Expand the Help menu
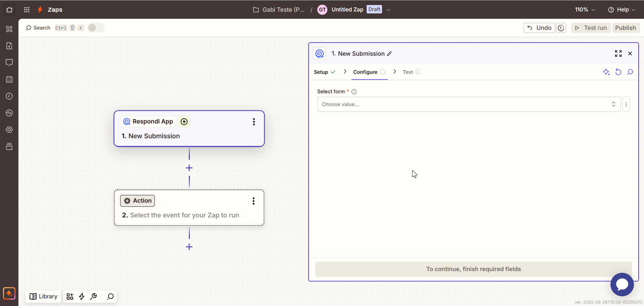This screenshot has height=306, width=644. 622,9
